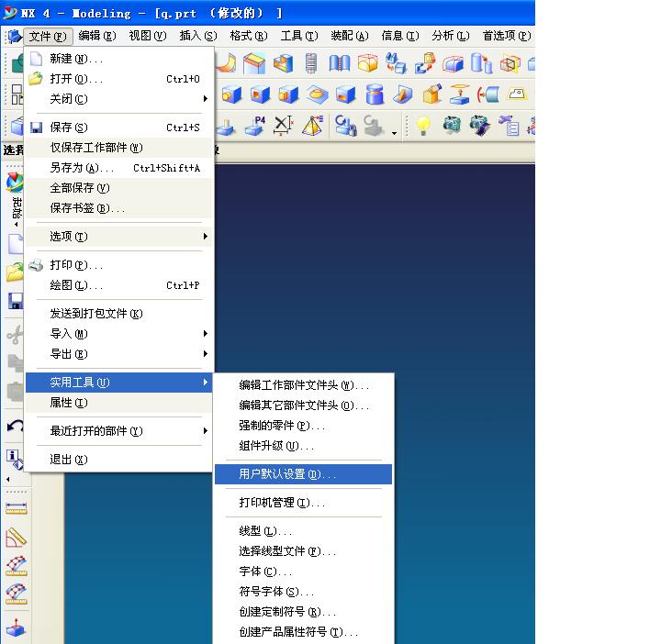The image size is (661, 644).
Task: Click 发送到打包文件(K) entry
Action: point(118,314)
